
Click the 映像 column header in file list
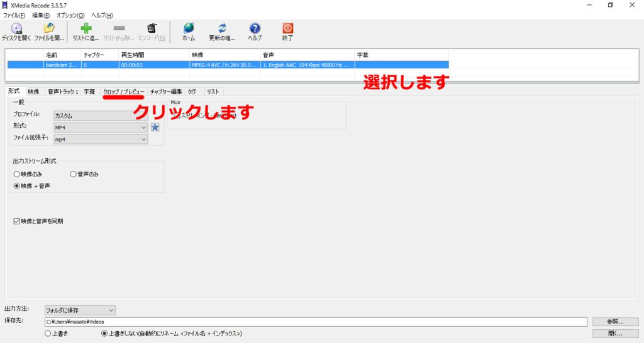[225, 55]
